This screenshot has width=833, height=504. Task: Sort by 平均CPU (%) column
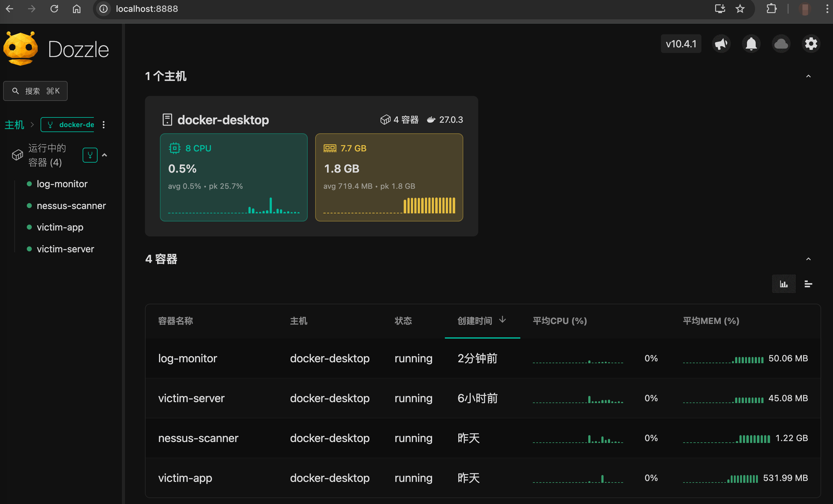pyautogui.click(x=560, y=321)
